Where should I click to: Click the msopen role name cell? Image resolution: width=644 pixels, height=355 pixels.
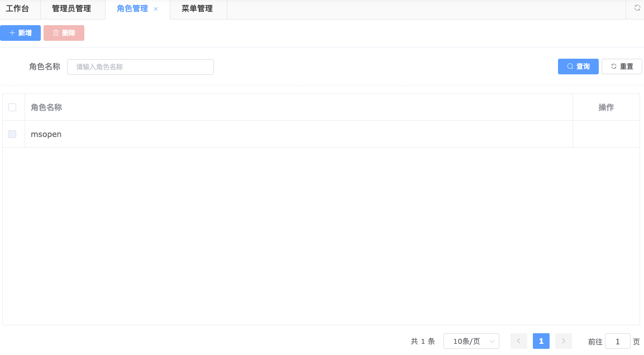tap(46, 134)
